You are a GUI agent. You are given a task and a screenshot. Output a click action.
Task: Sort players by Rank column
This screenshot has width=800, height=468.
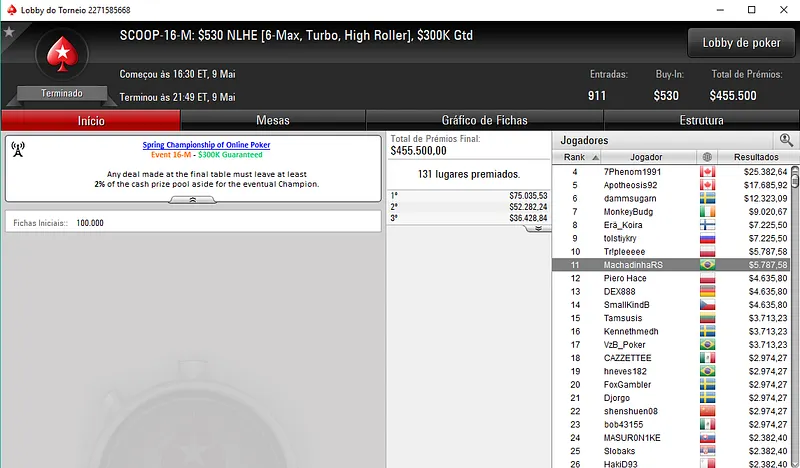tap(578, 157)
